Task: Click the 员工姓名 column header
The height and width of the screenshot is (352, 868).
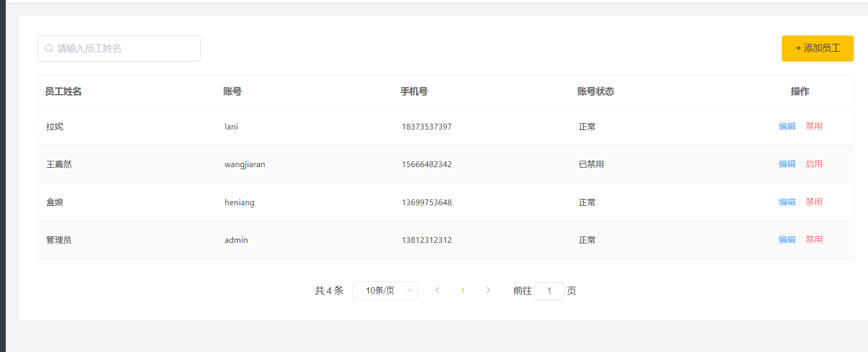Action: [x=63, y=91]
